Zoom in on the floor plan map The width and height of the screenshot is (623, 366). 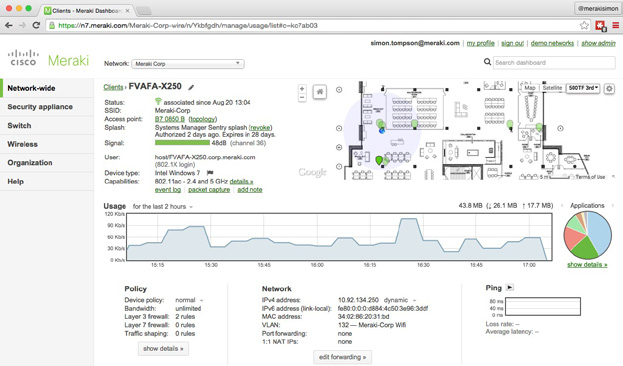click(x=302, y=89)
